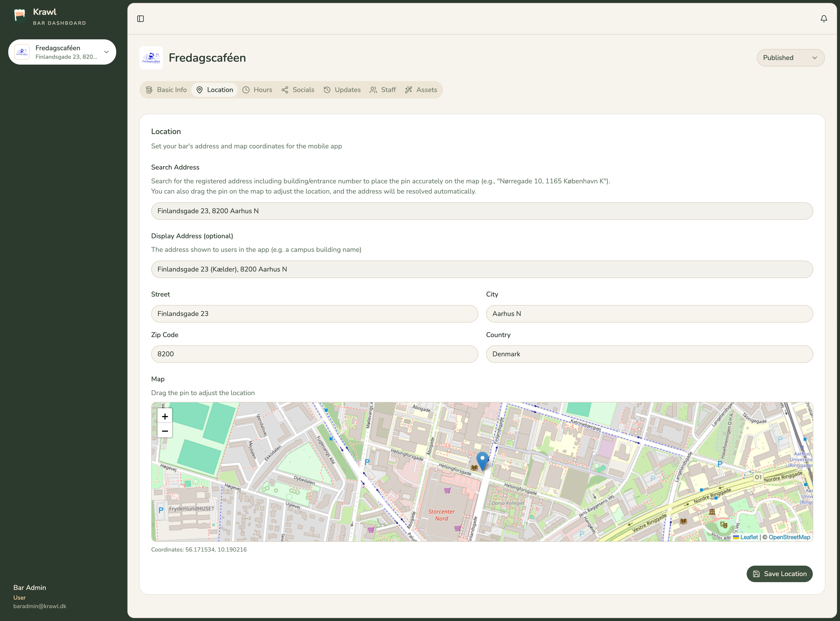This screenshot has width=840, height=621.
Task: Zoom in on the map
Action: coord(165,416)
